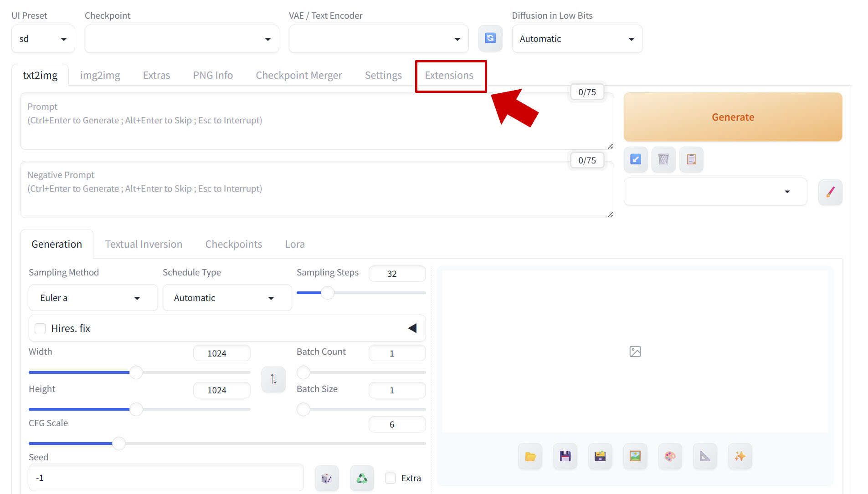Switch to the Extensions tab
Image resolution: width=868 pixels, height=494 pixels.
click(449, 76)
